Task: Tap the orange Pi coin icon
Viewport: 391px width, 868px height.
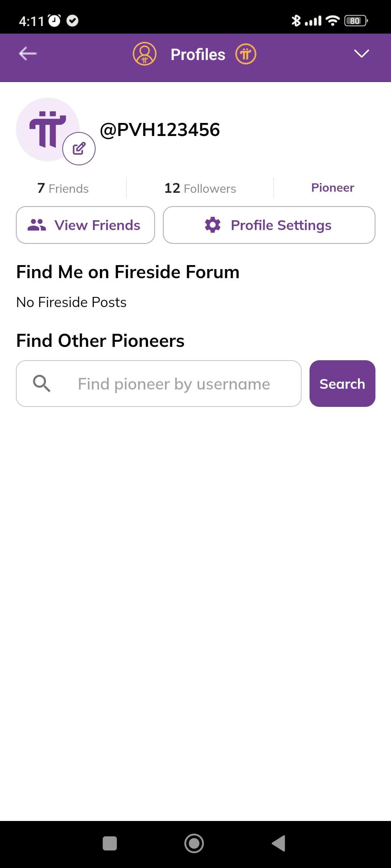Action: pos(246,54)
